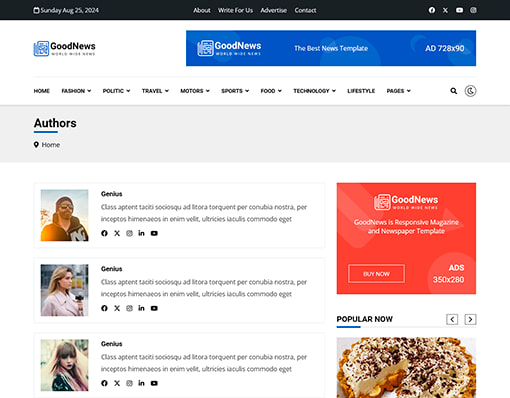This screenshot has height=398, width=510.
Task: Open the bearded man author photo
Action: [64, 215]
